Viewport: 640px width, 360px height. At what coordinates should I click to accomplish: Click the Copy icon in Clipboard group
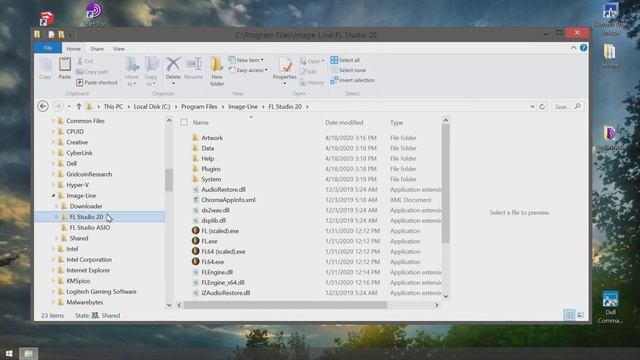[x=45, y=68]
